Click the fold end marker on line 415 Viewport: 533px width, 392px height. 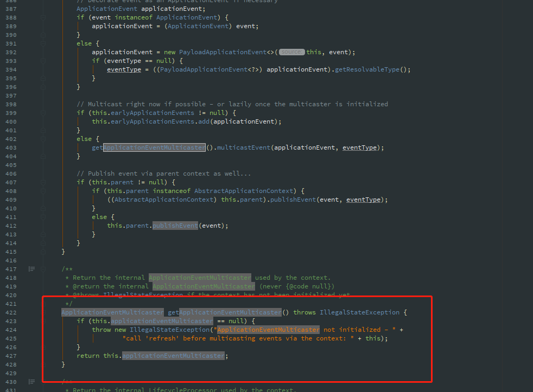(43, 252)
